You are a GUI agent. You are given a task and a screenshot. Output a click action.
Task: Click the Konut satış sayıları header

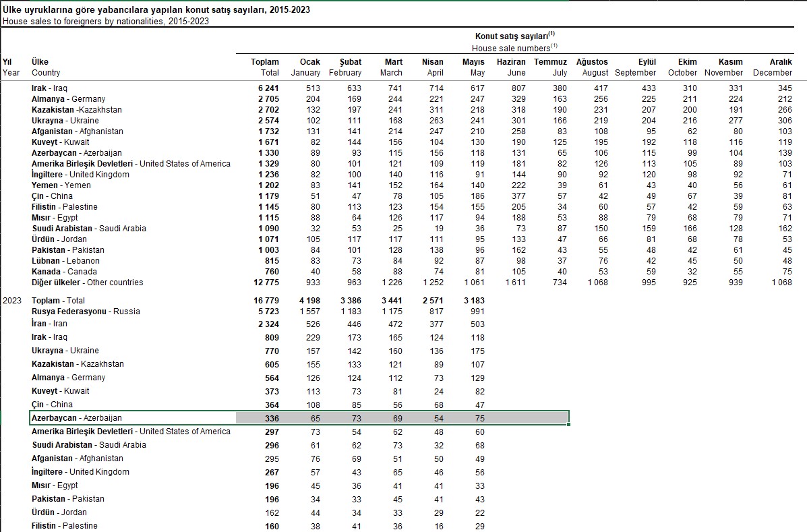coord(514,34)
